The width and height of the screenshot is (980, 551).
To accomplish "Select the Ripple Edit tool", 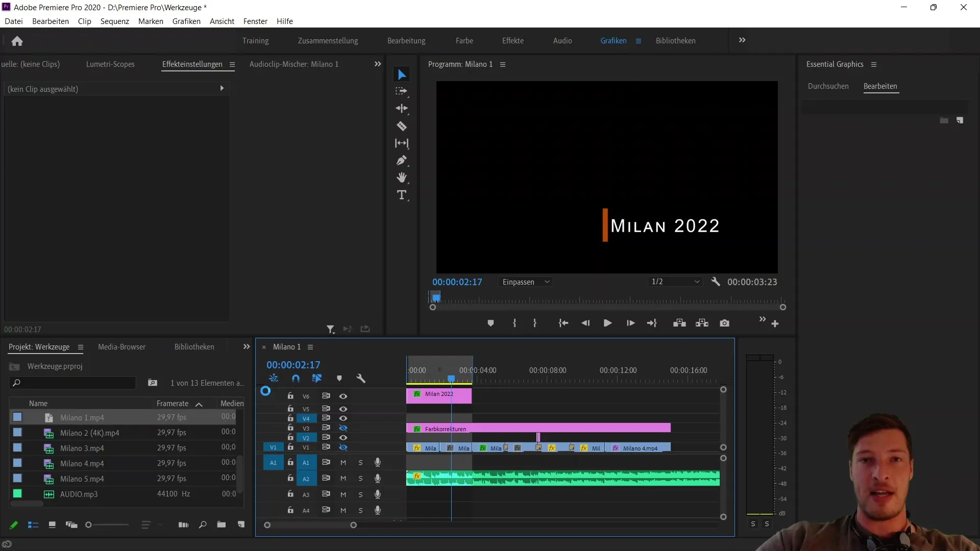I will click(402, 109).
